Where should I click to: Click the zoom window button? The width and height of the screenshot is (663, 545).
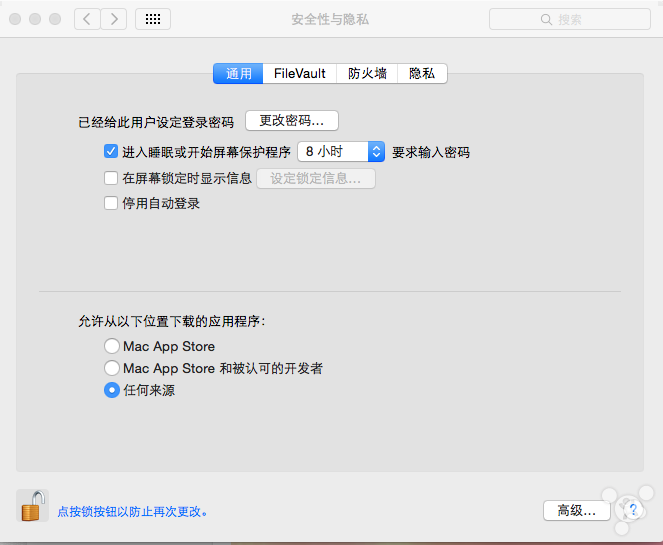tap(55, 19)
